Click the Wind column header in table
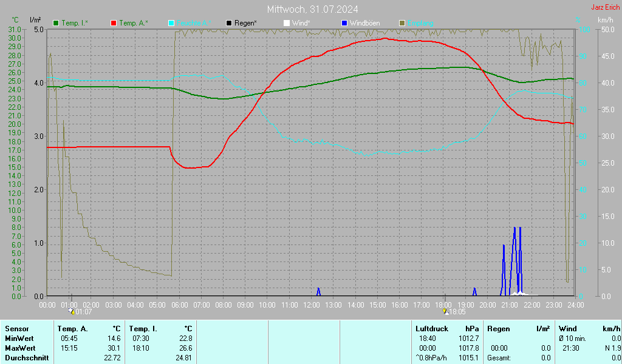Image resolution: width=622 pixels, height=364 pixels. [567, 328]
